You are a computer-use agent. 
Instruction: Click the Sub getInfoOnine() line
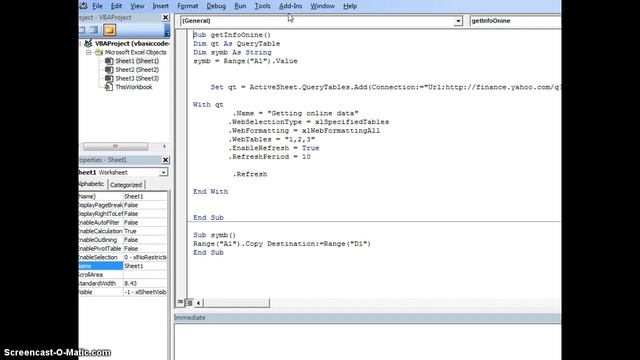point(232,35)
